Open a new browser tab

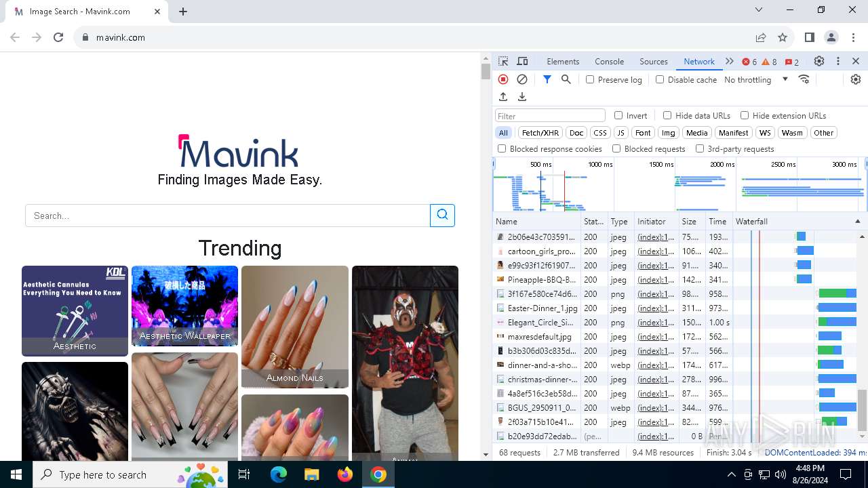click(183, 12)
